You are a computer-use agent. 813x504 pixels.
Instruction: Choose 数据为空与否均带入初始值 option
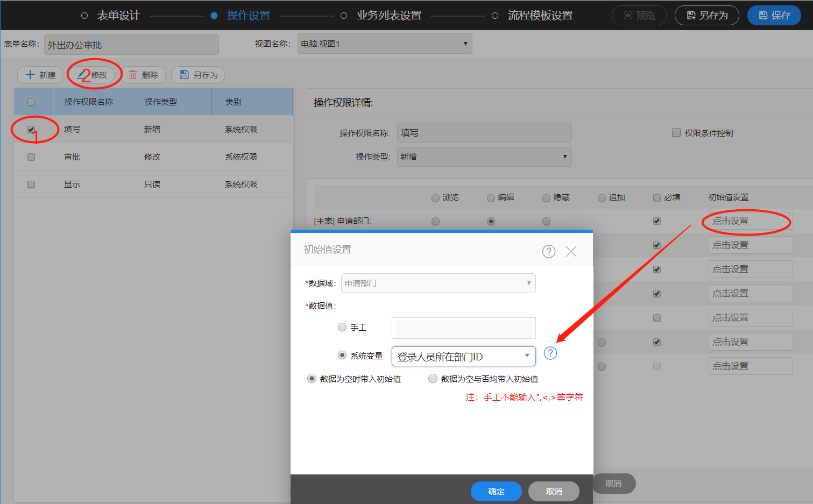433,378
